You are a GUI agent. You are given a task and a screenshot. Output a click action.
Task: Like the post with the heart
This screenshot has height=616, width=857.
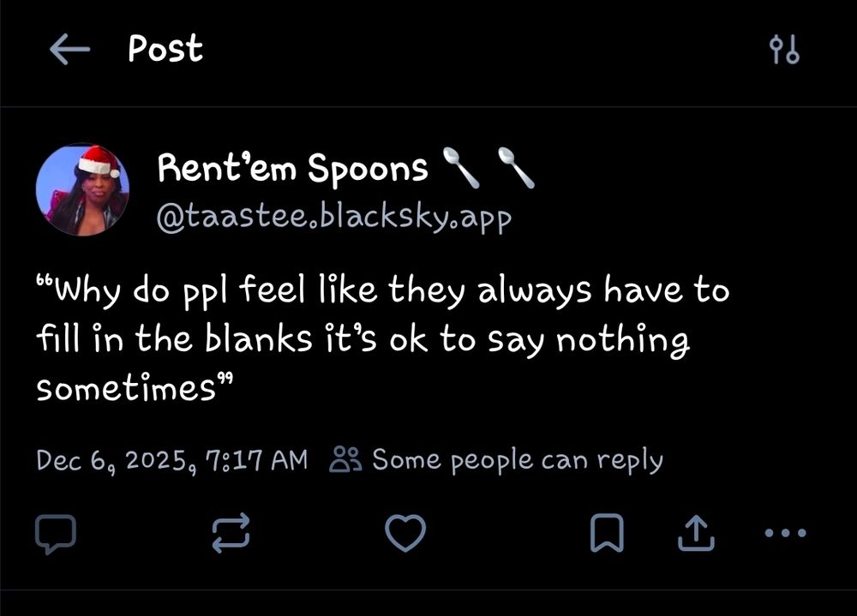point(405,534)
